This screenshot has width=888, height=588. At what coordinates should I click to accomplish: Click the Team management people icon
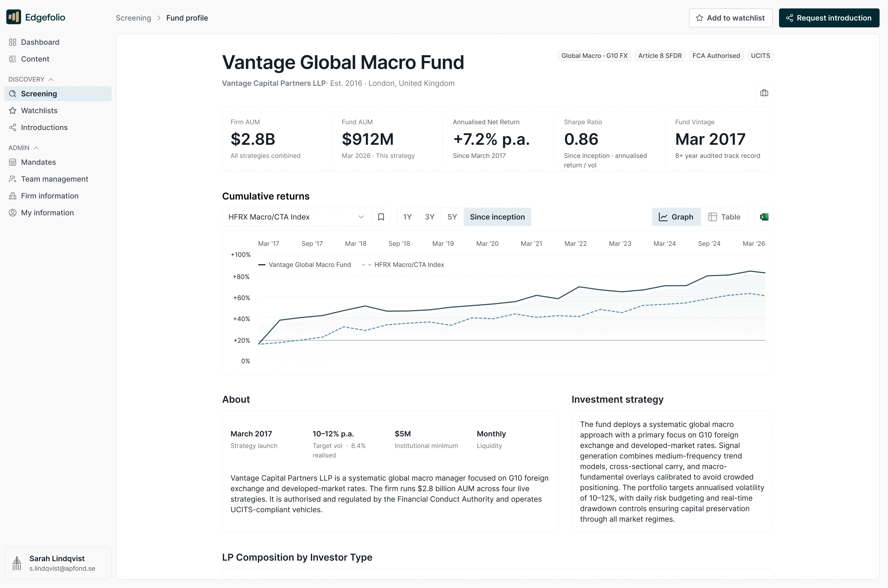click(x=13, y=179)
